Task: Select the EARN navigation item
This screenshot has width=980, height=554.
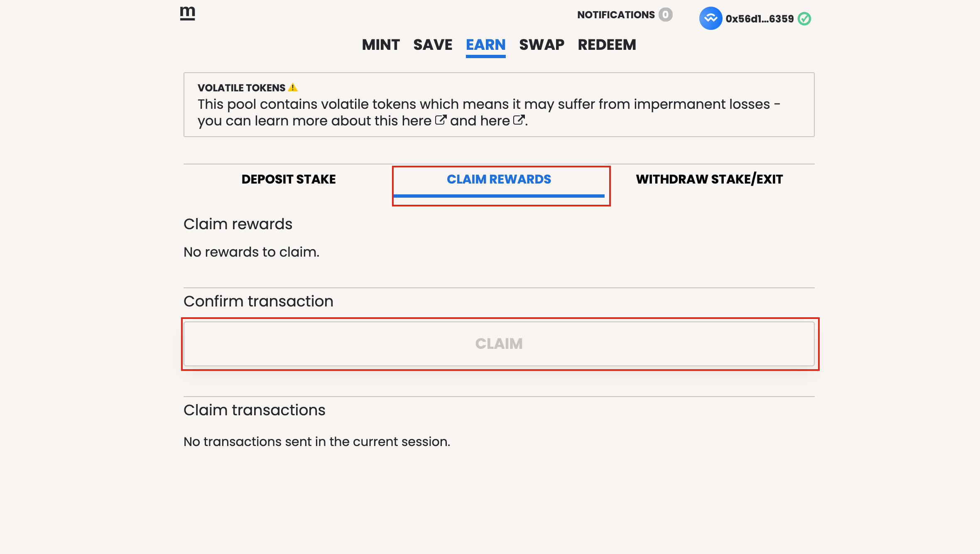Action: coord(485,45)
